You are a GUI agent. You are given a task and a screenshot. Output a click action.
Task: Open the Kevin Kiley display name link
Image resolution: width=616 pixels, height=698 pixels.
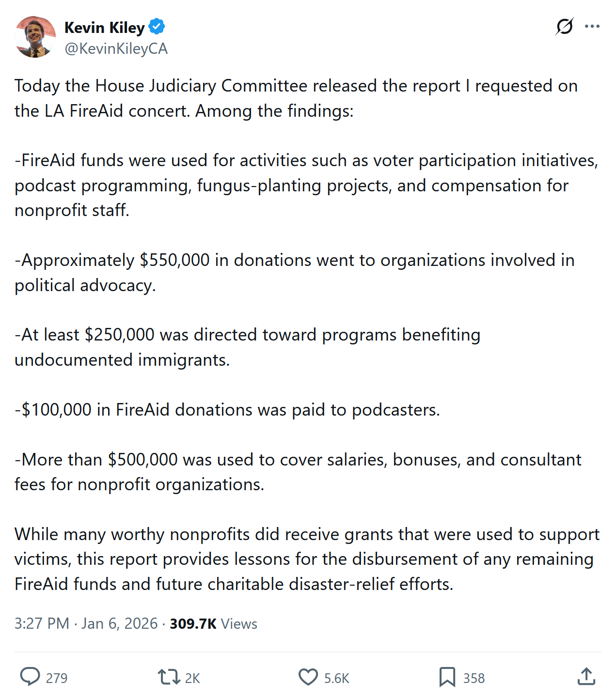(104, 28)
